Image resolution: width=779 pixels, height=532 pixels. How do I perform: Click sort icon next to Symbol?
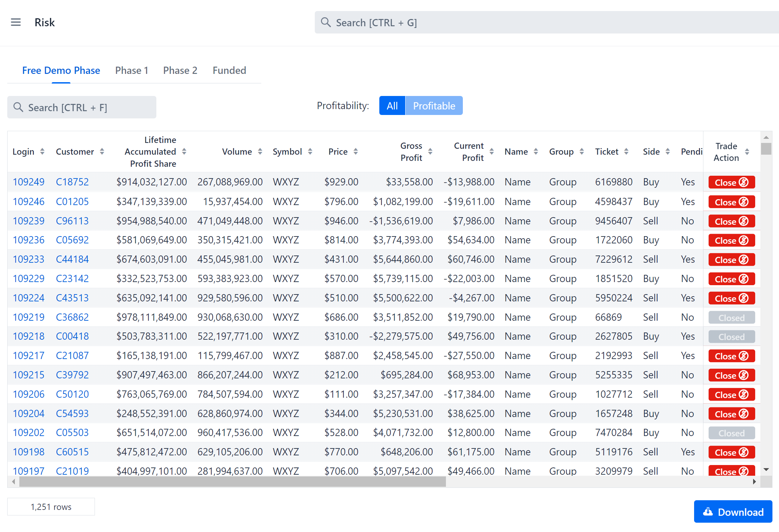(310, 152)
